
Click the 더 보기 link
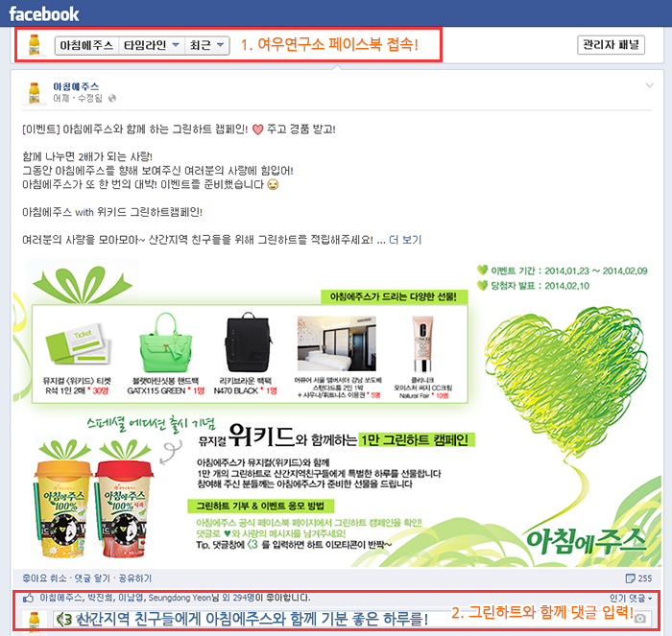click(x=405, y=240)
